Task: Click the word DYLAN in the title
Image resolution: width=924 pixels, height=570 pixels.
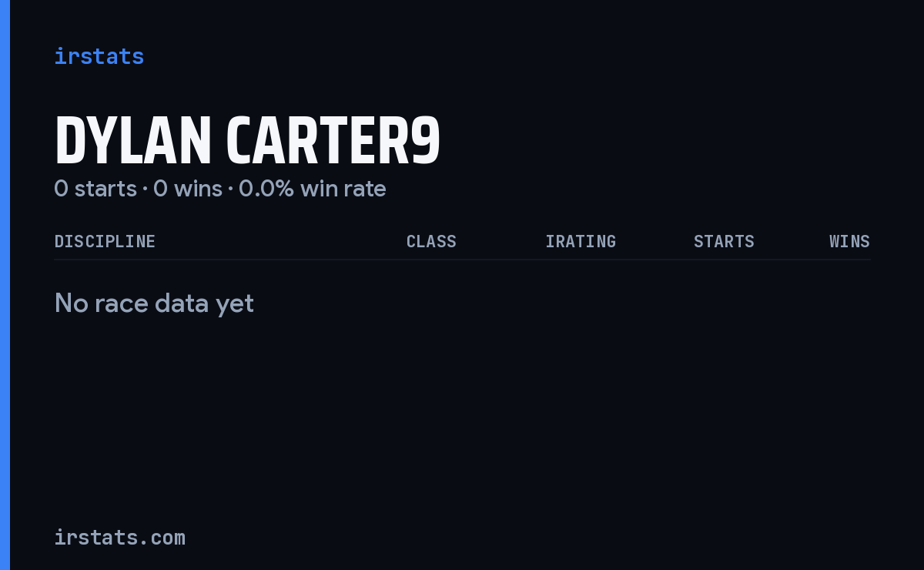Action: coord(132,142)
